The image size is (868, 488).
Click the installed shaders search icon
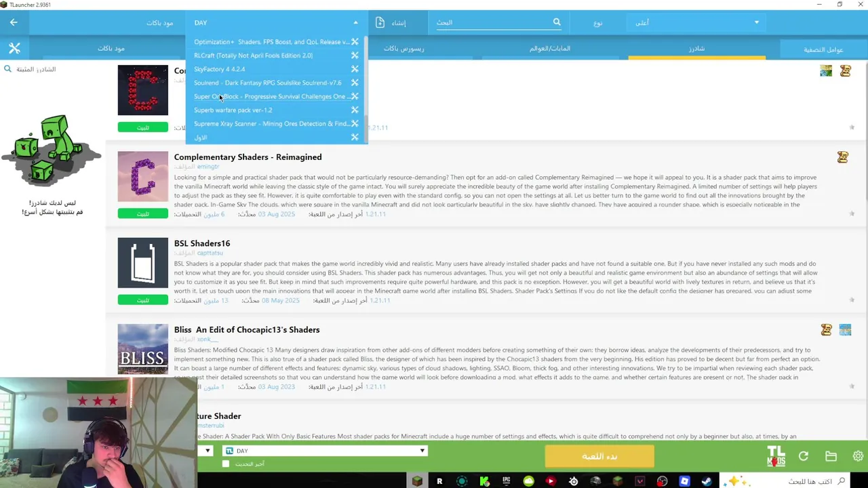8,69
